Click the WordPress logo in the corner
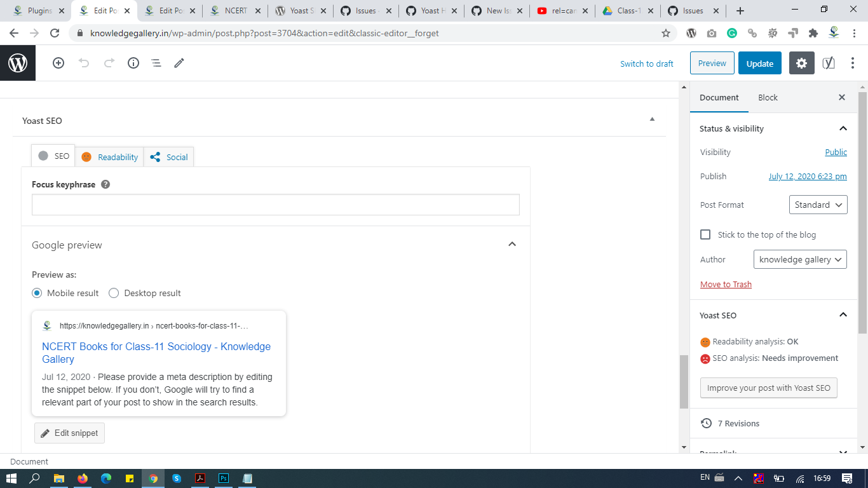The width and height of the screenshot is (868, 488). (x=17, y=63)
